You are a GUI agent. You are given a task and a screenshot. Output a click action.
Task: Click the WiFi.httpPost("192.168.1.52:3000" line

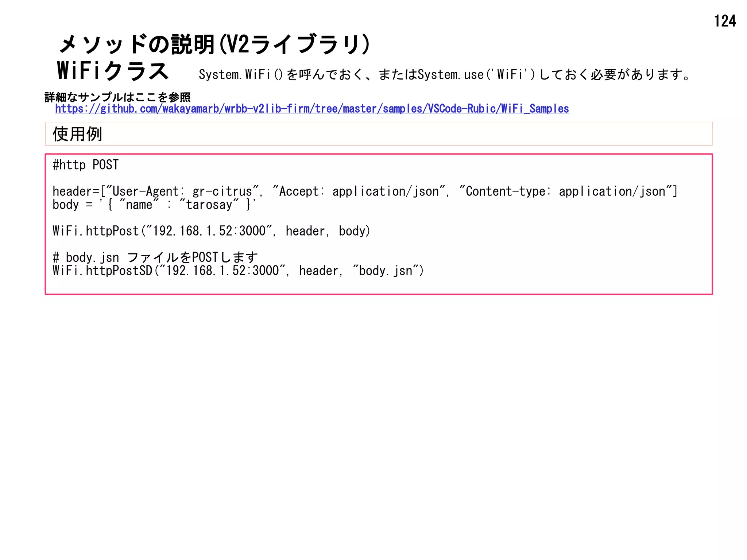pyautogui.click(x=212, y=231)
